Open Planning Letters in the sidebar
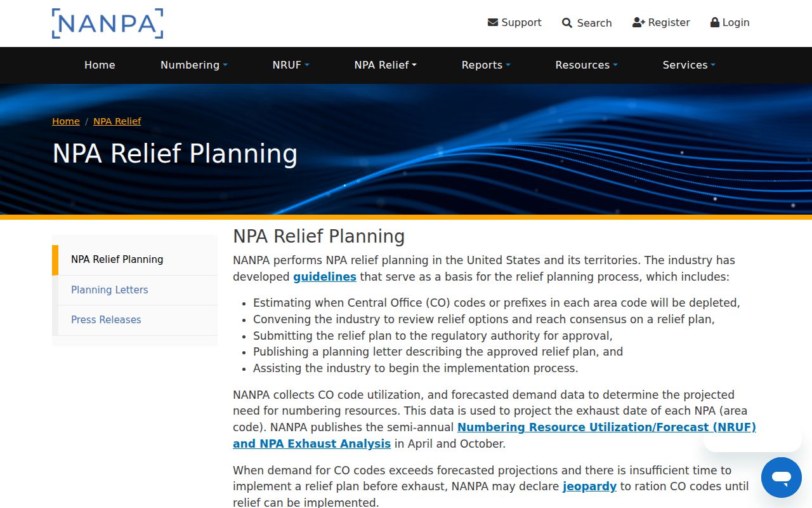The image size is (812, 508). click(134, 290)
